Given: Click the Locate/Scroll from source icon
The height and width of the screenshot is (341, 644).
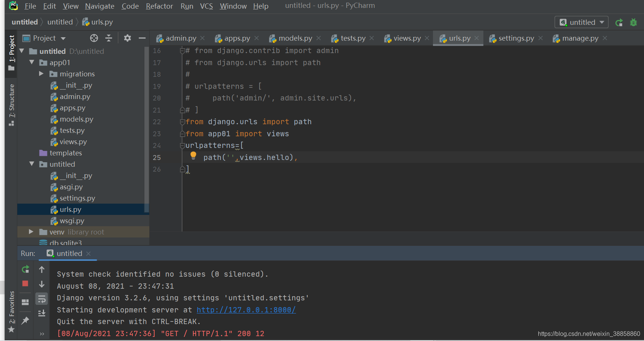Looking at the screenshot, I should tap(94, 38).
